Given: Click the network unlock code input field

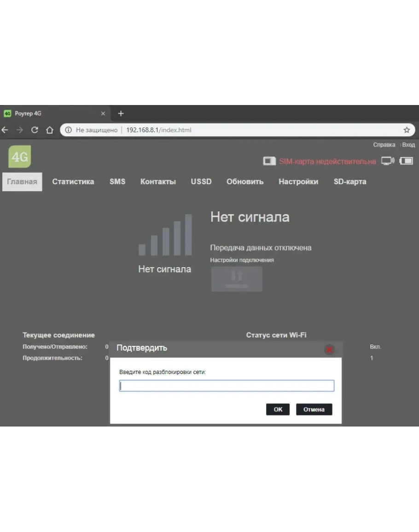Looking at the screenshot, I should (x=227, y=386).
